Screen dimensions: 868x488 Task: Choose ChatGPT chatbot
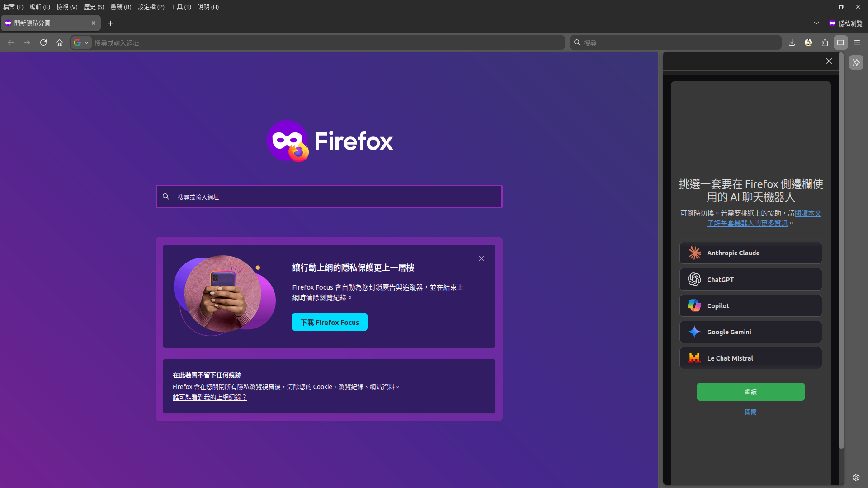750,279
